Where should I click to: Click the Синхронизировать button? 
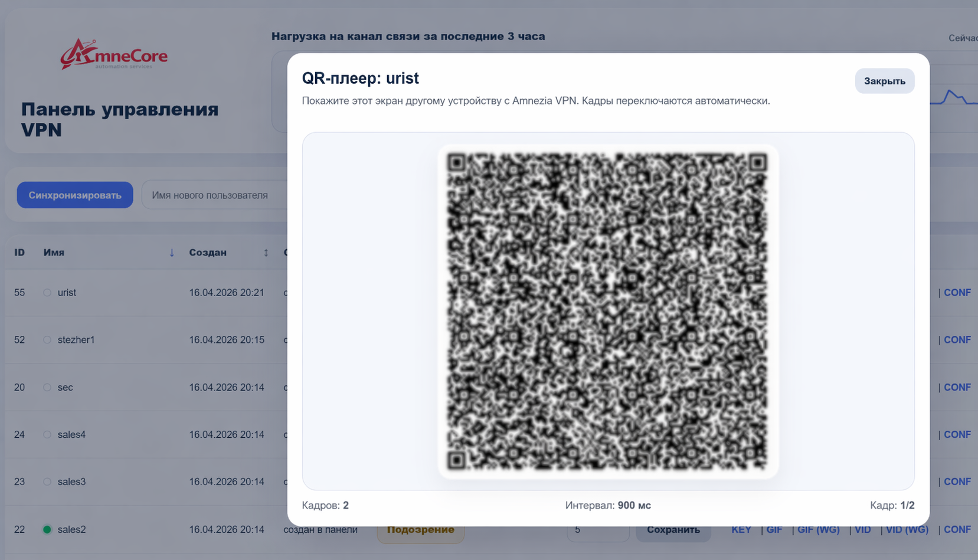(75, 195)
